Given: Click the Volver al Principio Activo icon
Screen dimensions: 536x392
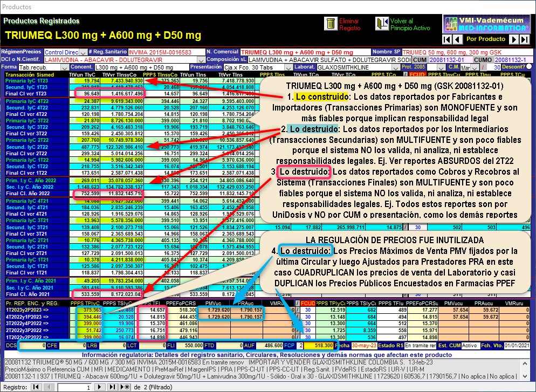Looking at the screenshot, I should coord(382,24).
